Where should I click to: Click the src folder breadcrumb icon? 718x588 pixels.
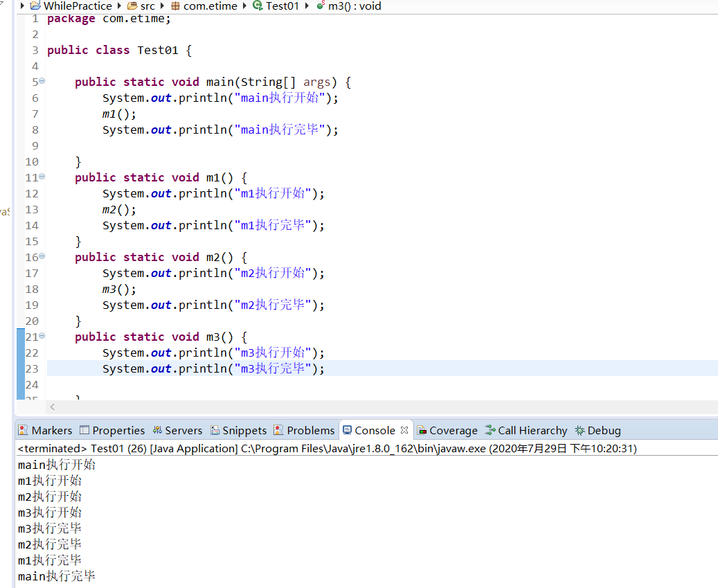132,6
